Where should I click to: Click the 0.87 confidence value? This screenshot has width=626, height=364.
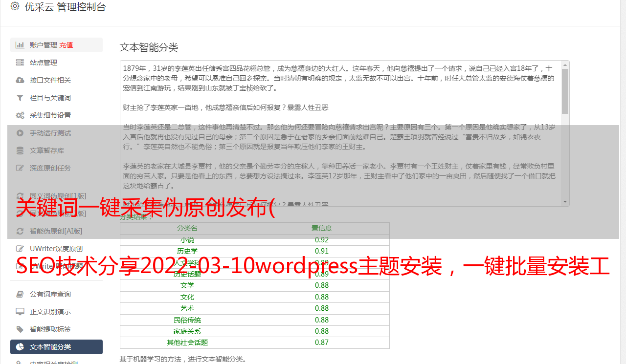click(322, 343)
